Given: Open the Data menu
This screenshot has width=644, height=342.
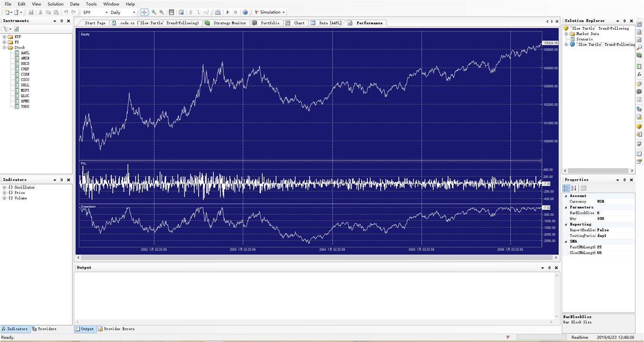Looking at the screenshot, I should click(x=75, y=4).
